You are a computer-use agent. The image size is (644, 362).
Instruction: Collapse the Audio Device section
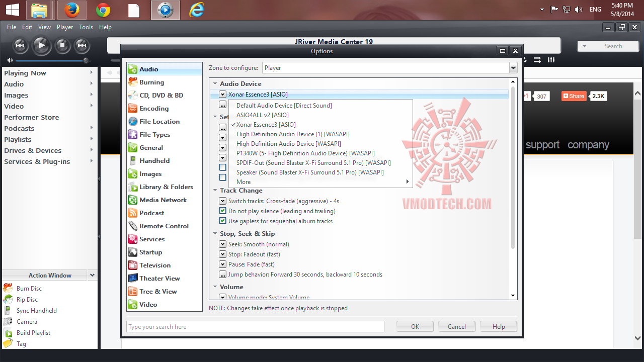(x=215, y=84)
